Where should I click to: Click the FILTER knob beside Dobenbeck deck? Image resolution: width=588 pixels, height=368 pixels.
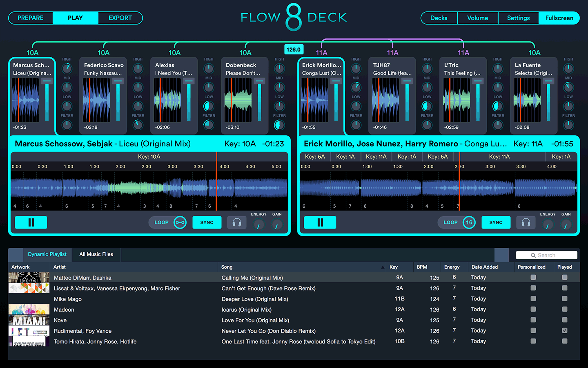tap(279, 125)
